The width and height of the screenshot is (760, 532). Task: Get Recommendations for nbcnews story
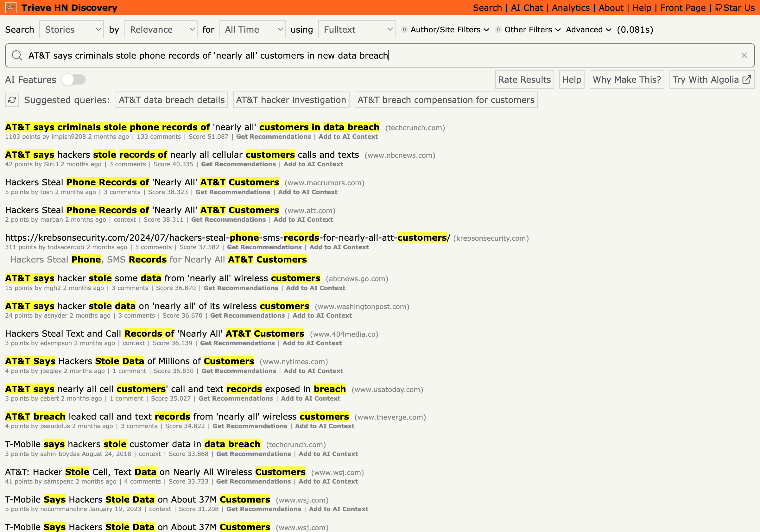pyautogui.click(x=238, y=164)
